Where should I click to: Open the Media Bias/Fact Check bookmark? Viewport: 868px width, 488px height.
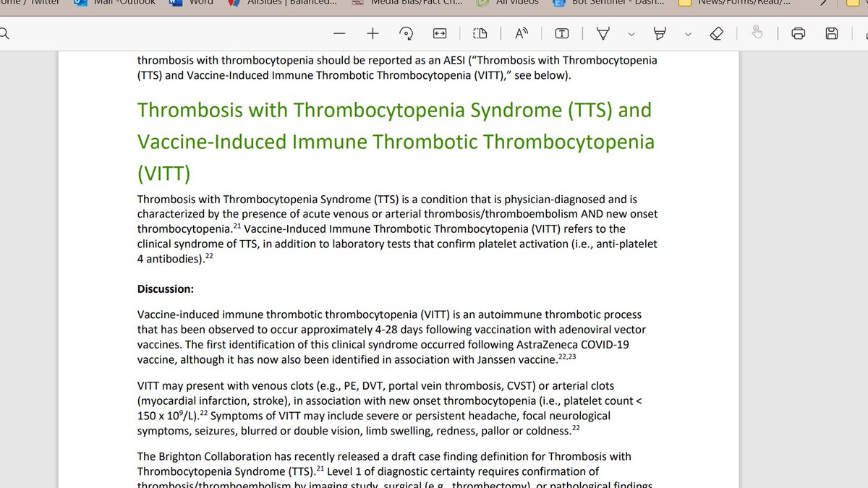(x=408, y=3)
